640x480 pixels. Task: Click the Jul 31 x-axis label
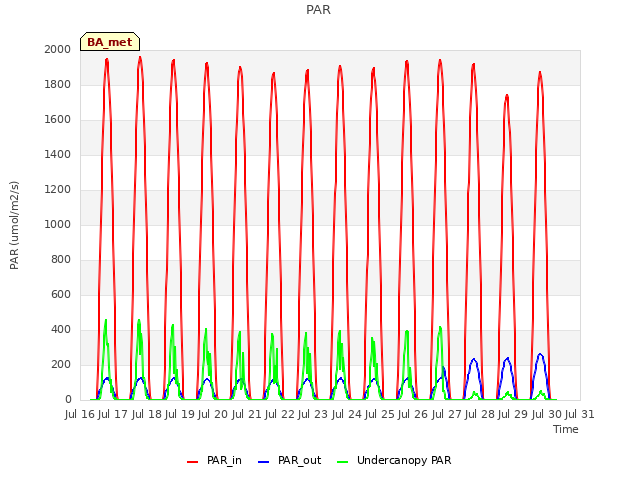(580, 415)
